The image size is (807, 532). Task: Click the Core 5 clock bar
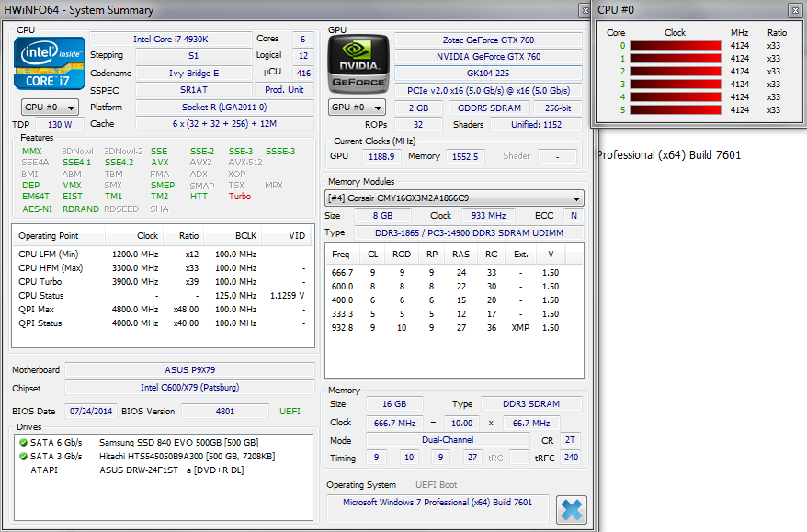(x=676, y=110)
